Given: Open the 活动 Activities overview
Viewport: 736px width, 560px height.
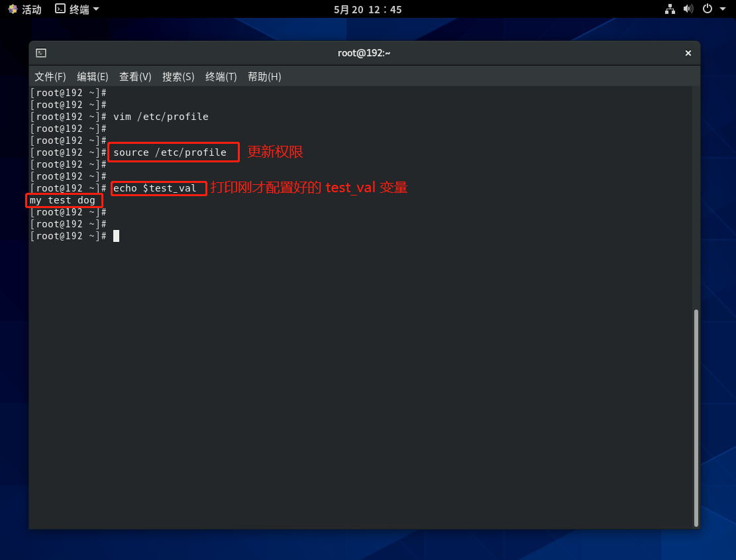Looking at the screenshot, I should [25, 9].
